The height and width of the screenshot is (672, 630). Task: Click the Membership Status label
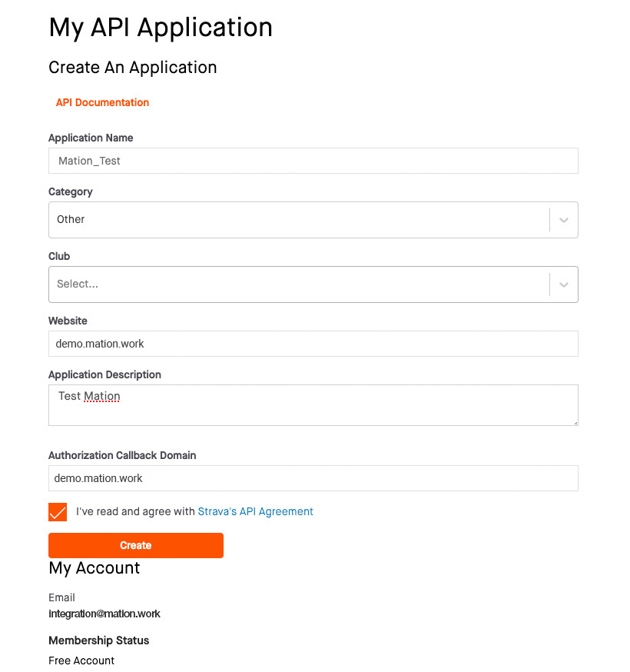coord(99,640)
